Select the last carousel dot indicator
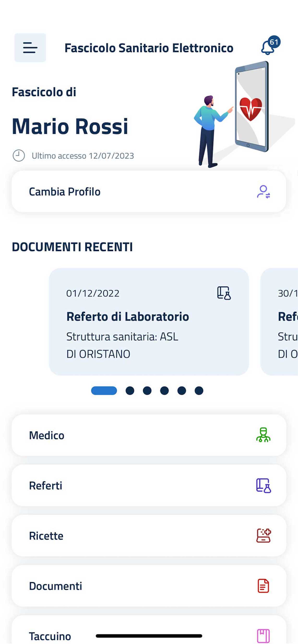The width and height of the screenshot is (298, 644). 199,391
